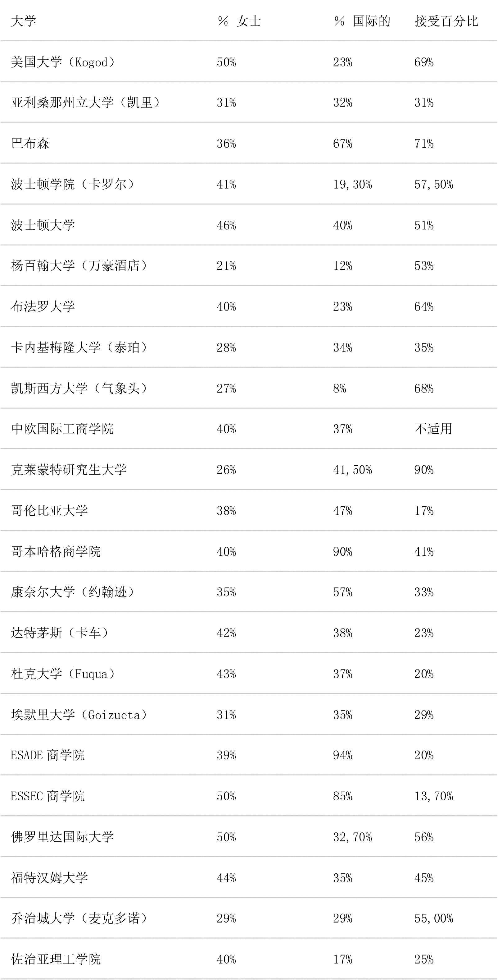The width and height of the screenshot is (498, 980).
Task: Click the 巴布森 university name
Action: point(30,143)
